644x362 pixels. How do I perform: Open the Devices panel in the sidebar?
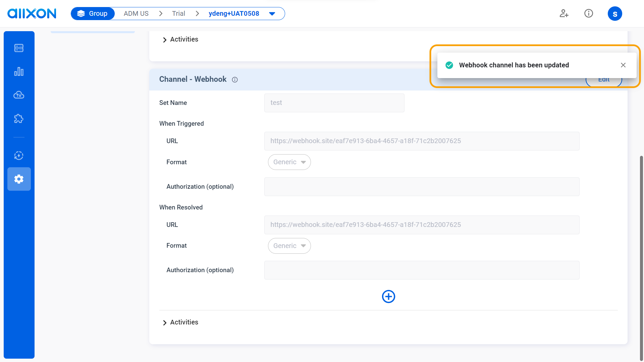19,48
